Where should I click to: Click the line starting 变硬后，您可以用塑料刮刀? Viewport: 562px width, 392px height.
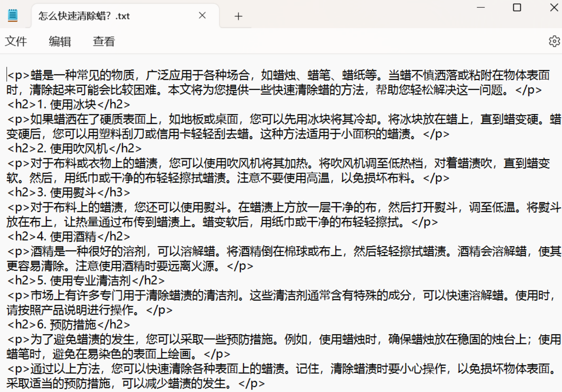coord(228,134)
